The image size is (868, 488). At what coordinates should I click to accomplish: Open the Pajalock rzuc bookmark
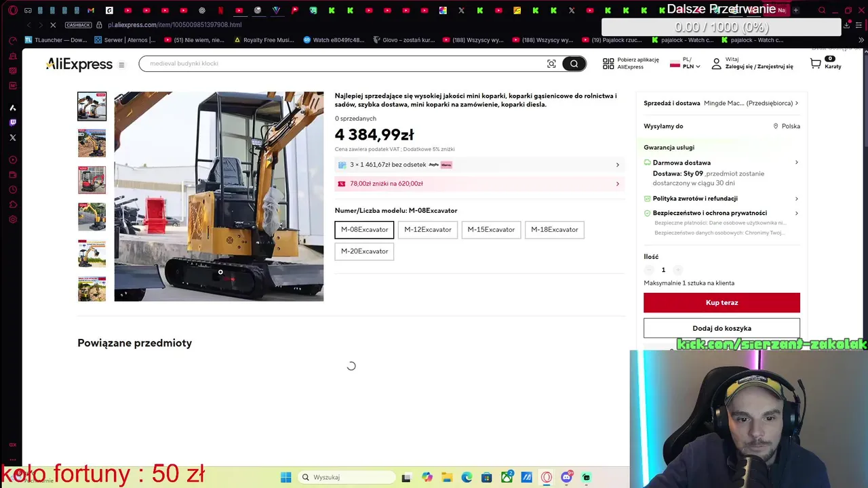click(x=614, y=40)
